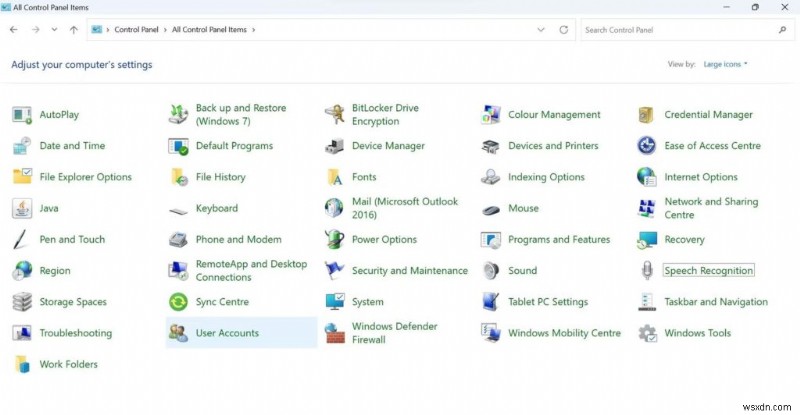The image size is (800, 415).
Task: Click the Power Options icon
Action: point(334,239)
